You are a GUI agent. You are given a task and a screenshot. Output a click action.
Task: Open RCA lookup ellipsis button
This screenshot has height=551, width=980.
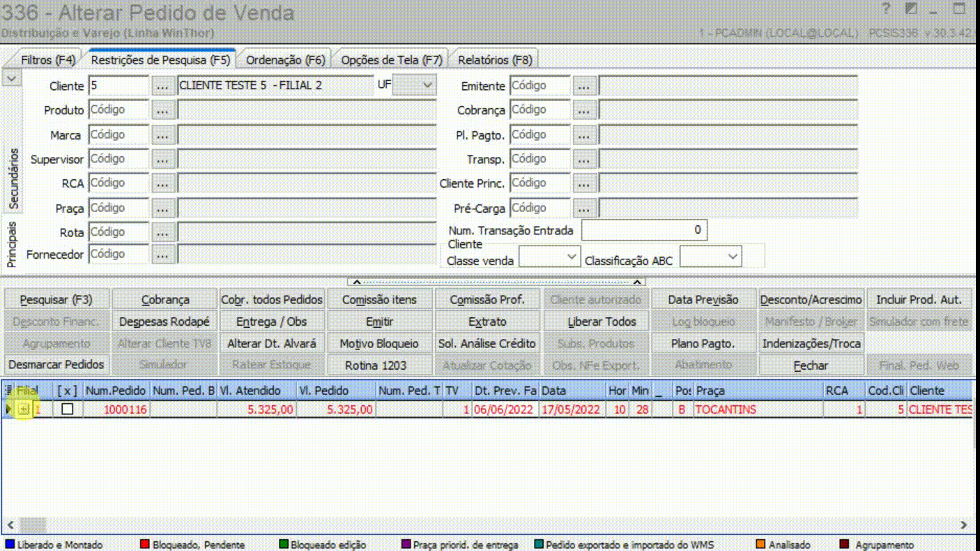coord(162,183)
